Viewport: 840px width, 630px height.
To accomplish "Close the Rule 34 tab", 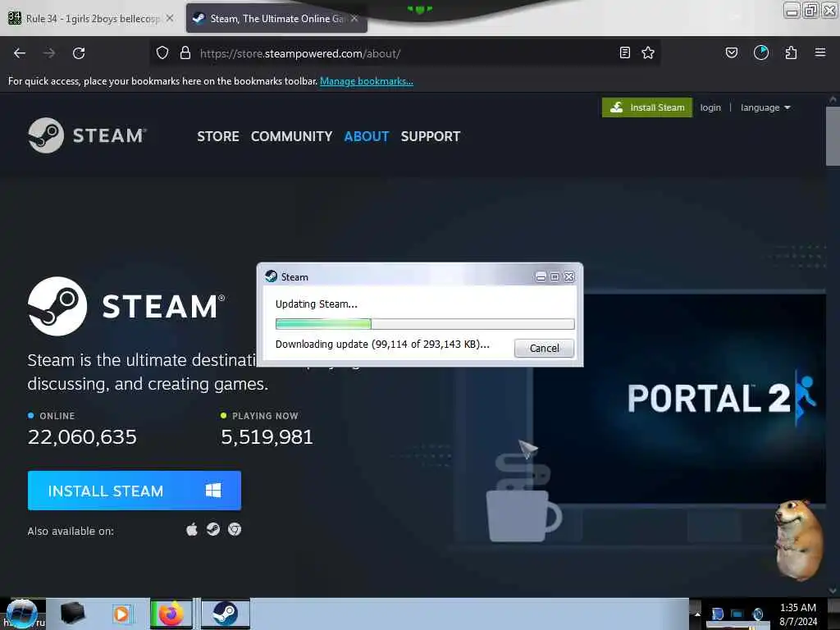I will pyautogui.click(x=170, y=18).
